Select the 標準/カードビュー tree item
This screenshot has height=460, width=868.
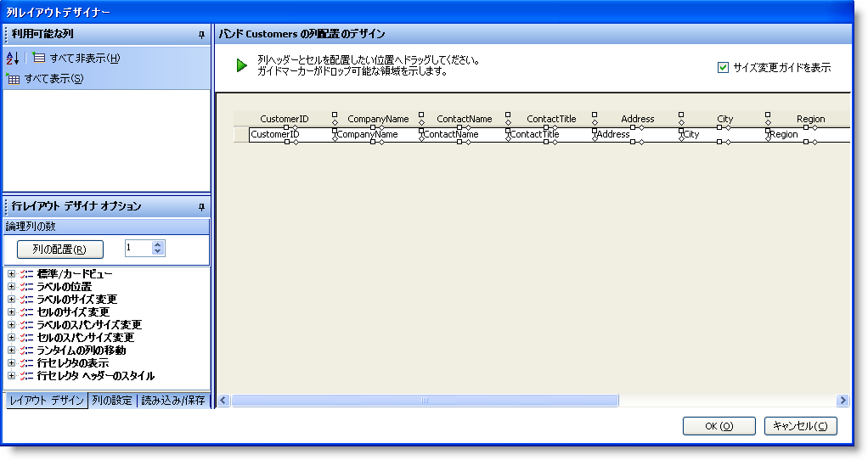[x=75, y=273]
